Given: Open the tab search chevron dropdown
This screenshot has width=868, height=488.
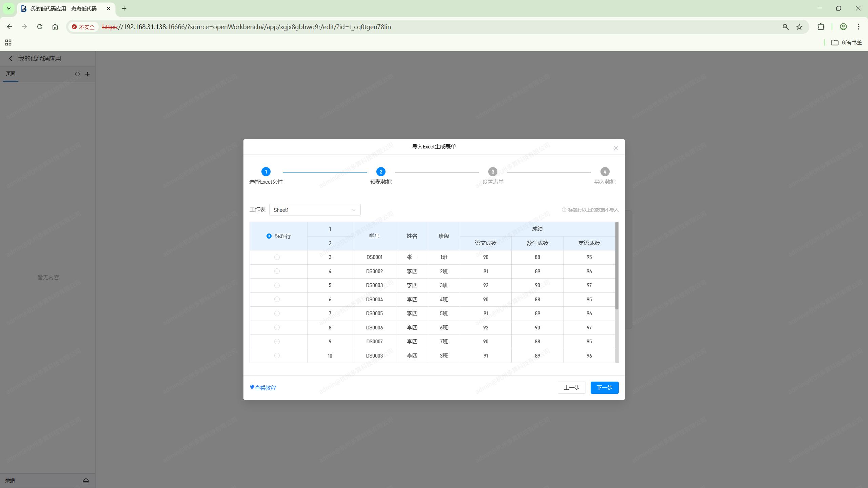Looking at the screenshot, I should point(9,8).
